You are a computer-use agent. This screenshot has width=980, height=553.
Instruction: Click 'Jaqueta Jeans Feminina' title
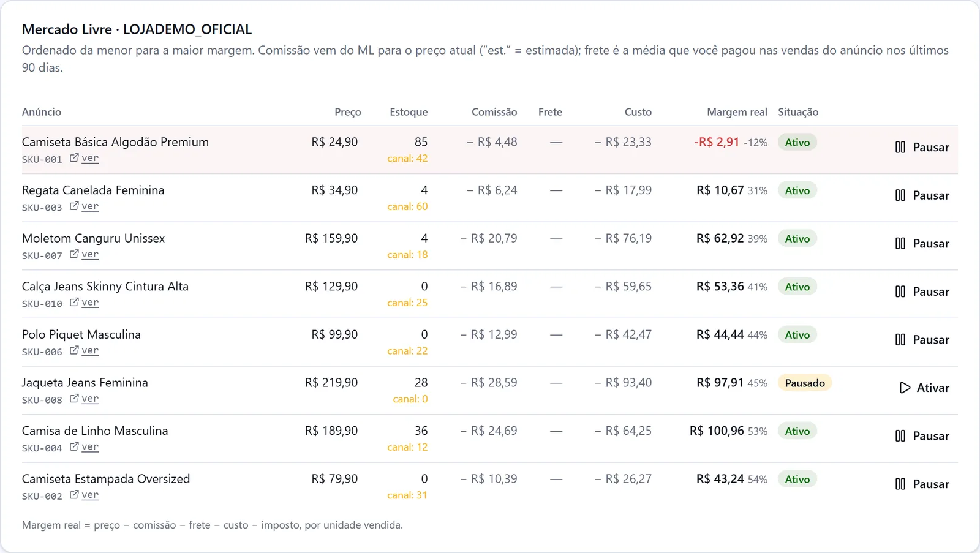point(85,383)
